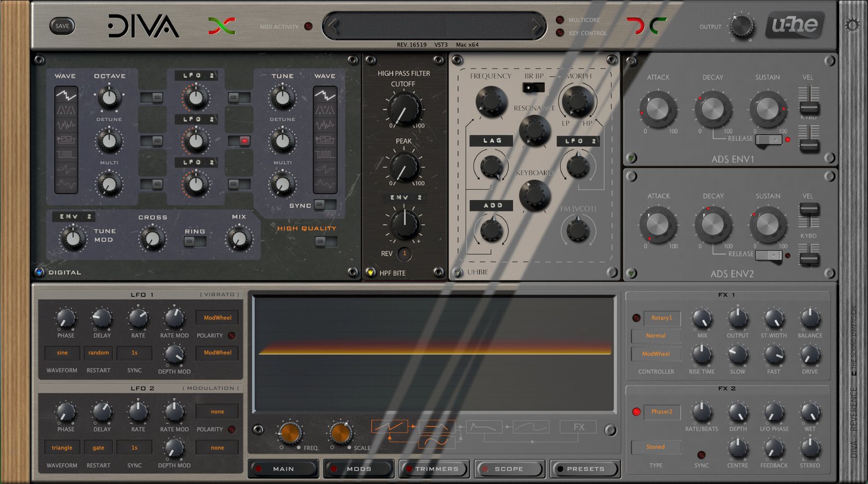This screenshot has width=868, height=484.
Task: Open LFO 2 restart dropdown showing gate
Action: [x=98, y=448]
